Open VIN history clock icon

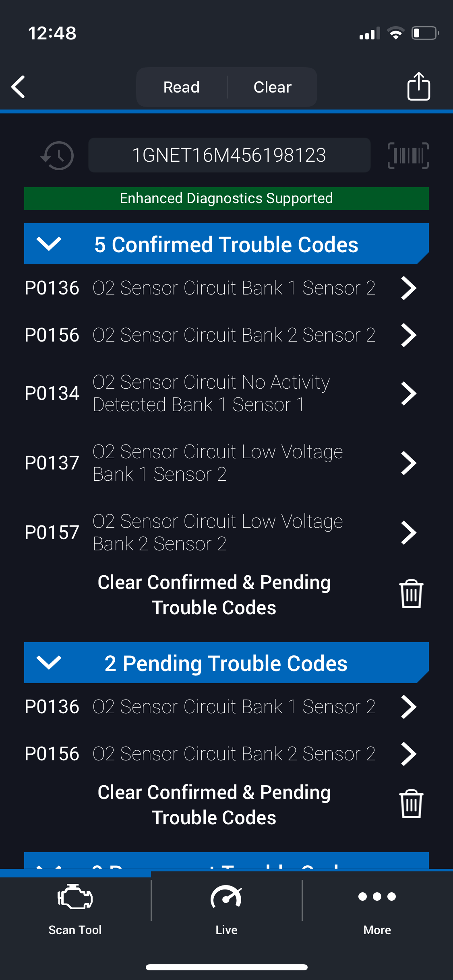coord(58,156)
